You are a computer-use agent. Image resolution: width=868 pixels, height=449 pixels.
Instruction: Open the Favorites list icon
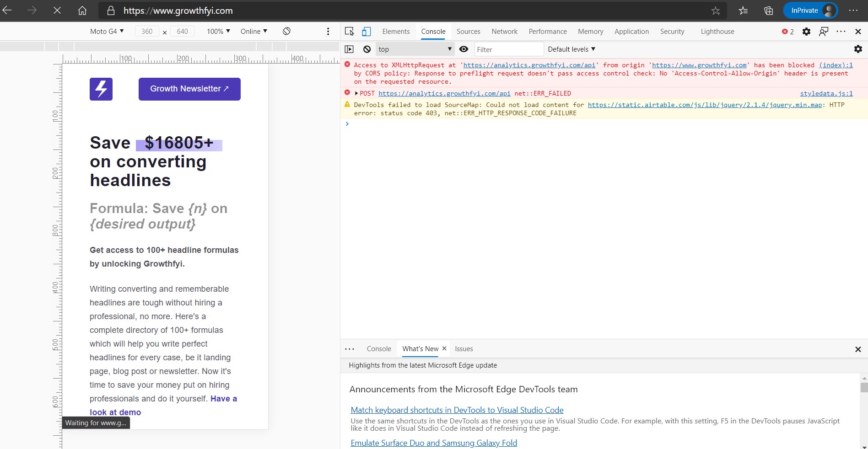point(744,11)
